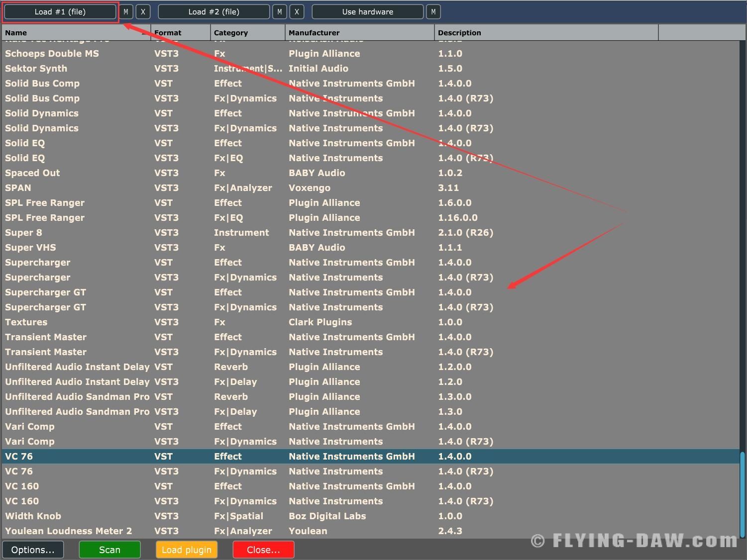Click the Load #1 (file) button
Viewport: 747px width, 560px height.
pyautogui.click(x=60, y=12)
